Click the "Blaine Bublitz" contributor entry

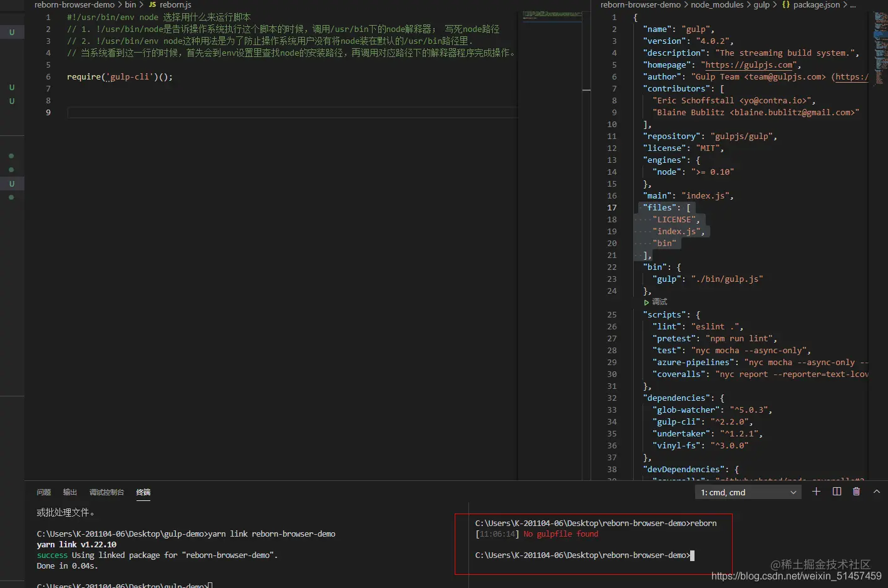756,112
